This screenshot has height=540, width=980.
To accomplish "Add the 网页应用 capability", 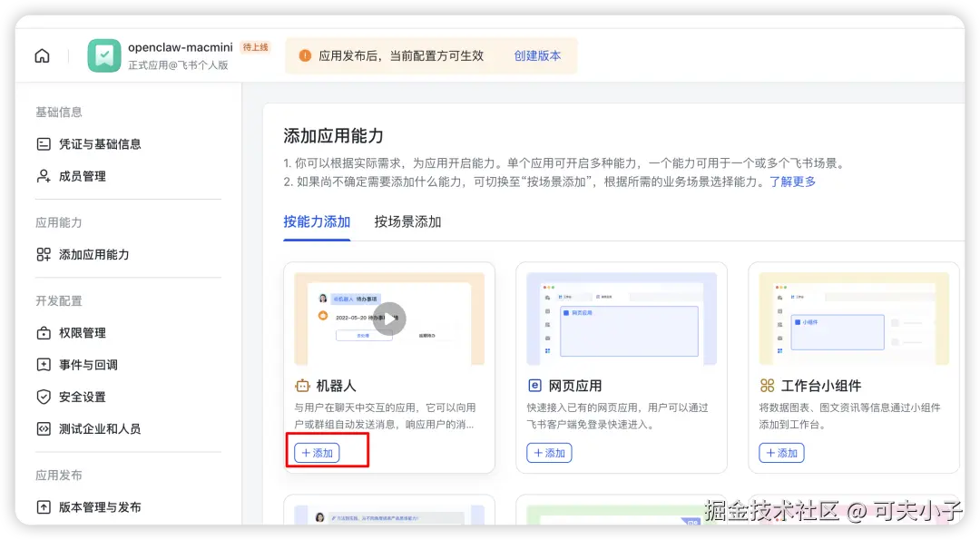I will 549,453.
